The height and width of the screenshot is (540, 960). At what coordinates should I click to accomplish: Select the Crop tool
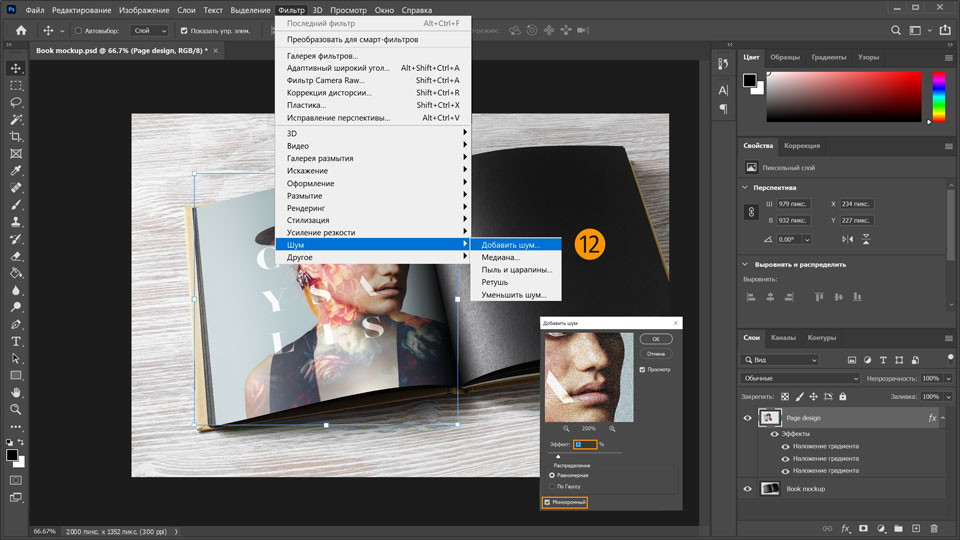[x=16, y=137]
